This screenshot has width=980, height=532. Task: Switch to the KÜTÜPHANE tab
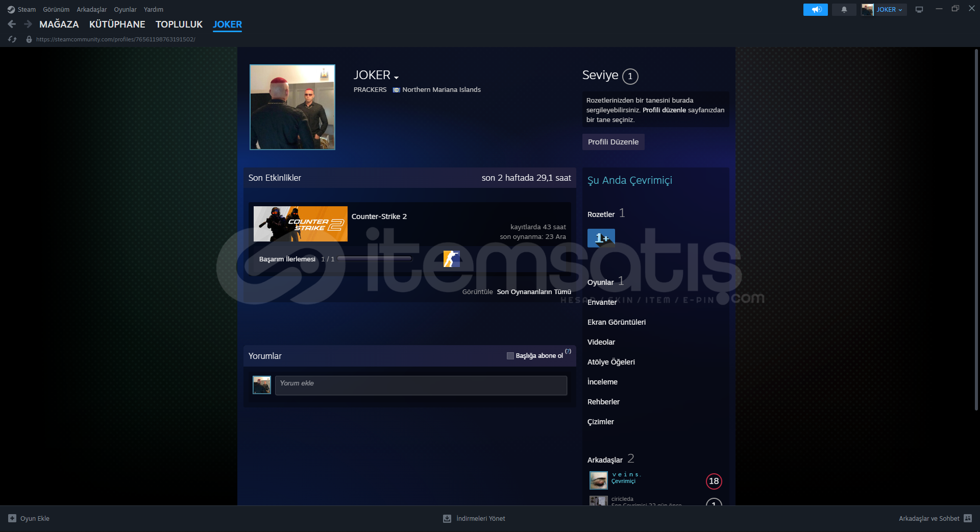117,25
